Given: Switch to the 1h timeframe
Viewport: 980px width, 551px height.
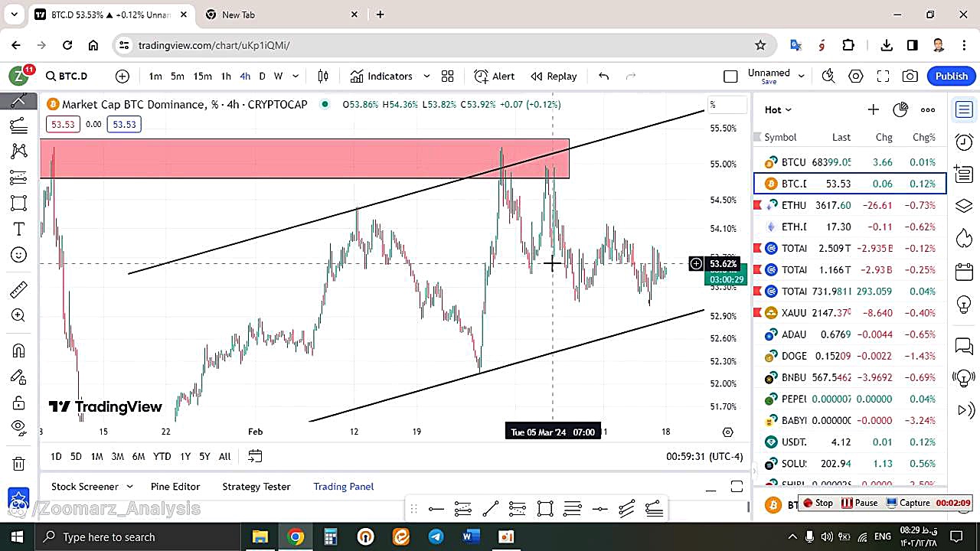Looking at the screenshot, I should pos(226,76).
